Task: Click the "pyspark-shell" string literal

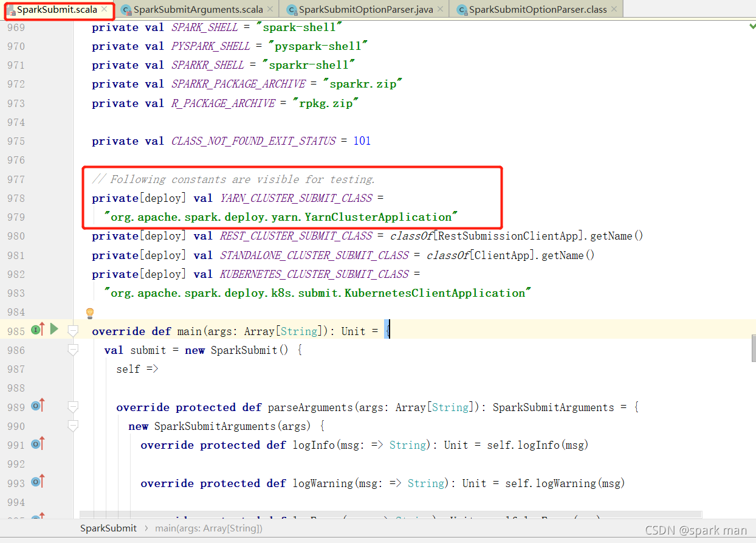Action: click(318, 46)
